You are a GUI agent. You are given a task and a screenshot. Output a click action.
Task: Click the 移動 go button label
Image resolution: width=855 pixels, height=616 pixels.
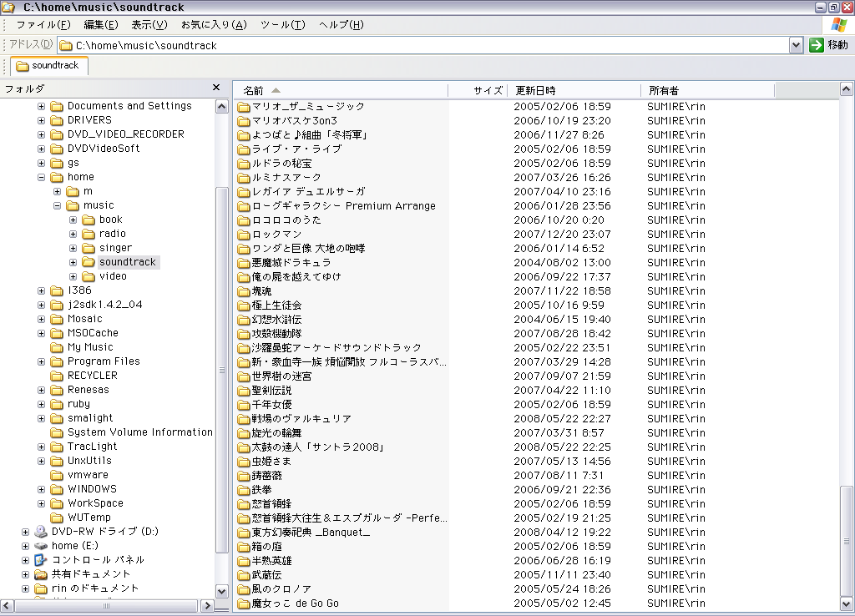[838, 45]
